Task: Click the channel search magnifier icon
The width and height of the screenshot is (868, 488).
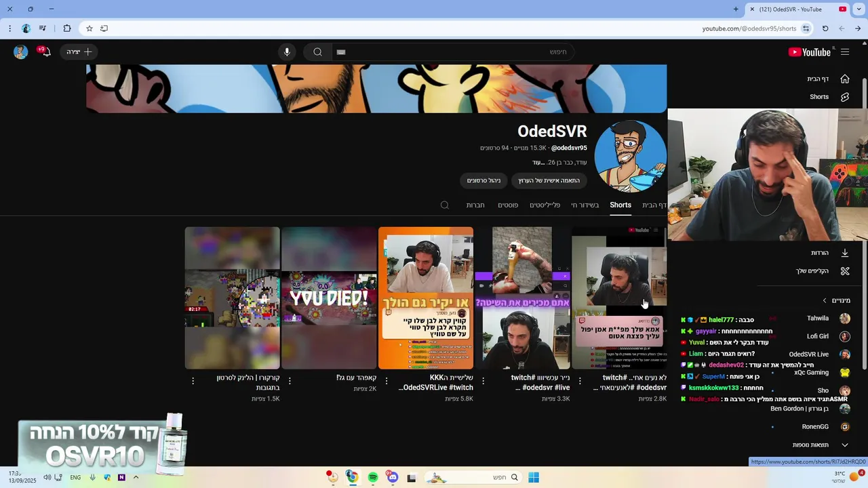Action: click(x=445, y=205)
